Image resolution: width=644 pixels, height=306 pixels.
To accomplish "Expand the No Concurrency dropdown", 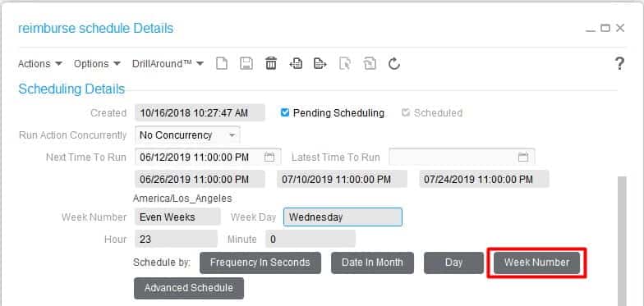I will click(x=187, y=135).
